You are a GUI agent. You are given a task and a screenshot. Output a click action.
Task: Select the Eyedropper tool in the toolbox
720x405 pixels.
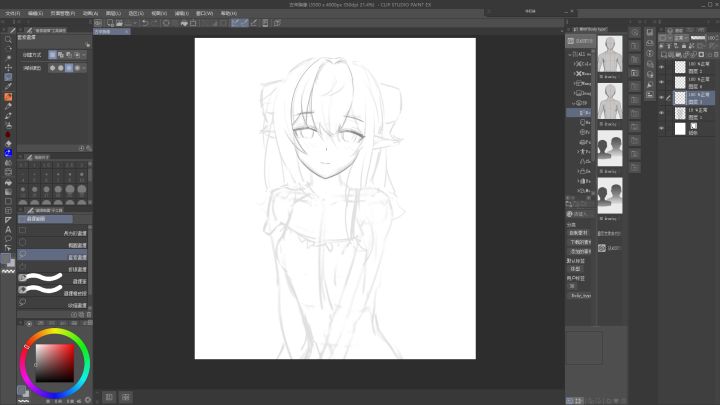pos(8,87)
